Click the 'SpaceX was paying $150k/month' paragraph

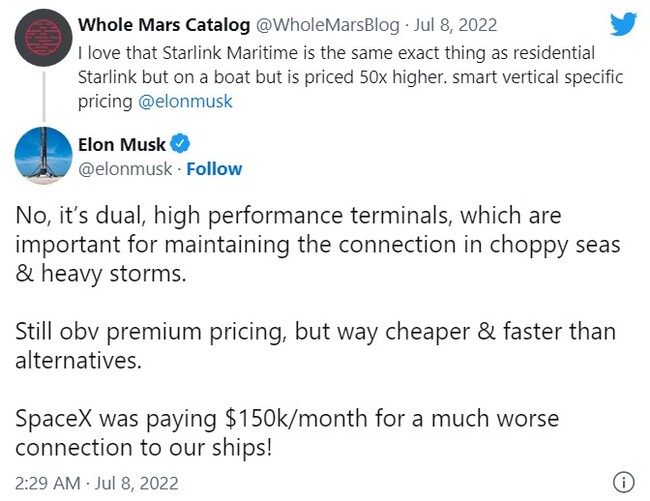coord(287,433)
